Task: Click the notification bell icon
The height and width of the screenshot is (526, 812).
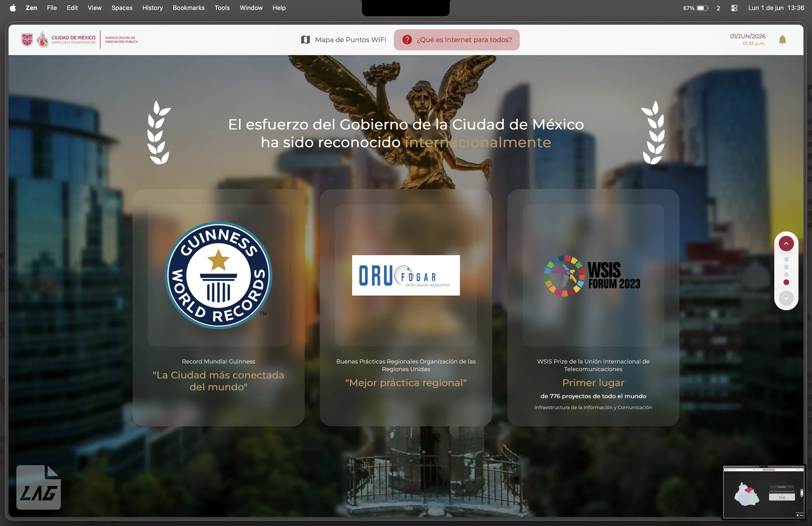Action: pyautogui.click(x=782, y=40)
